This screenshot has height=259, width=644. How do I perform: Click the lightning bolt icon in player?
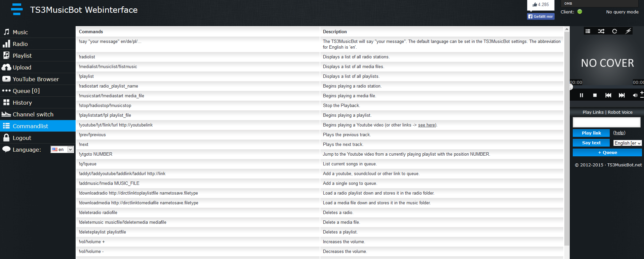tap(628, 31)
